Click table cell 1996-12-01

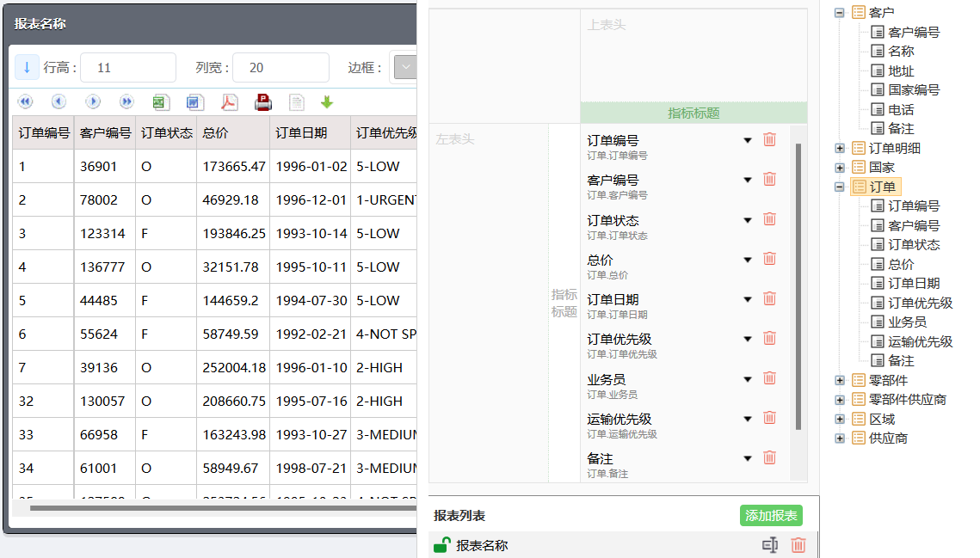coord(310,200)
